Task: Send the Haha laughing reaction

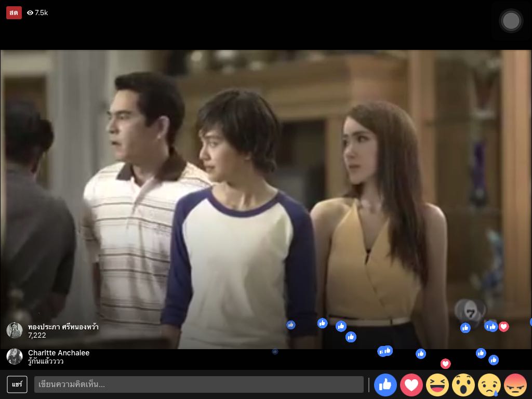Action: (x=437, y=385)
